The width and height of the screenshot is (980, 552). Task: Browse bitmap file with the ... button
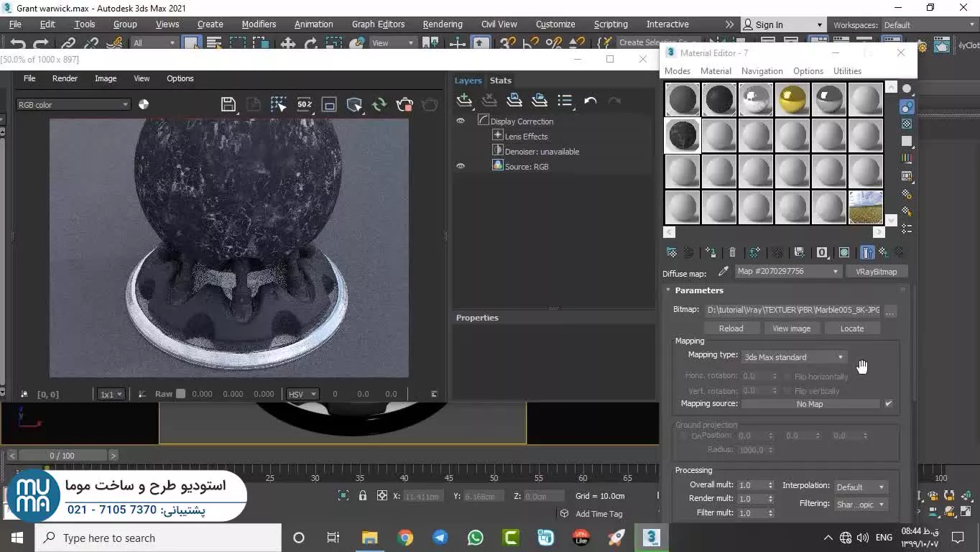tap(890, 311)
